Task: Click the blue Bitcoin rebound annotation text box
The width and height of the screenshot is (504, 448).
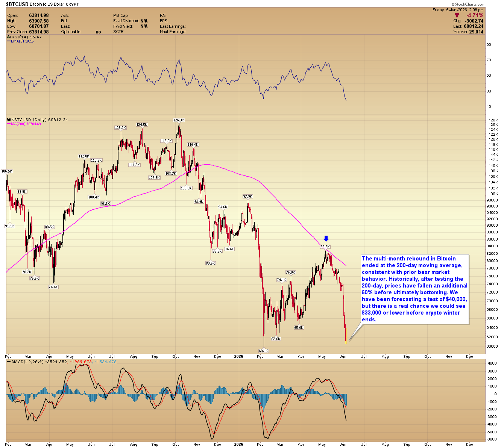Action: 415,289
